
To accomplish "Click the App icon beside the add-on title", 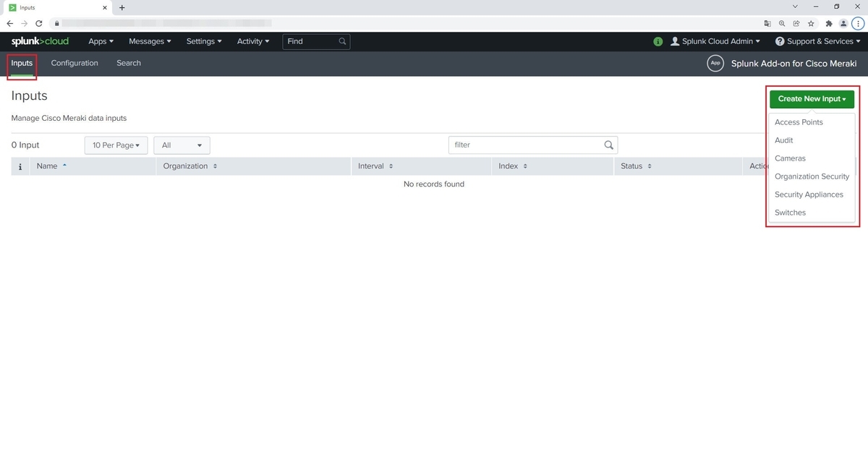I will pyautogui.click(x=715, y=63).
